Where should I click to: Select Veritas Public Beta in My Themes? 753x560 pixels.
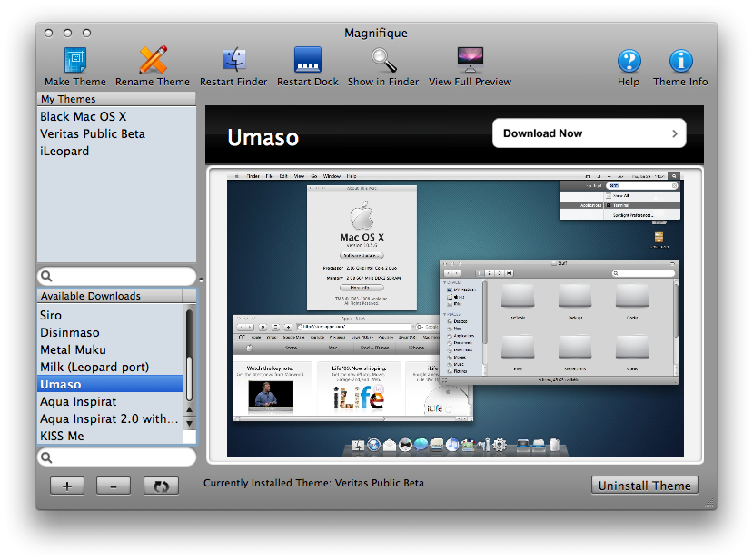click(x=116, y=134)
